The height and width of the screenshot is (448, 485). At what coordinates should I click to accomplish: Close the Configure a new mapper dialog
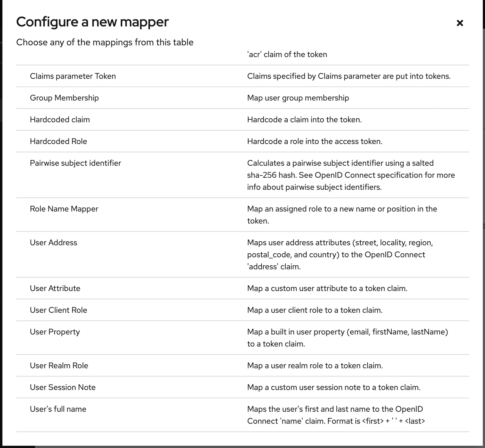pos(460,23)
